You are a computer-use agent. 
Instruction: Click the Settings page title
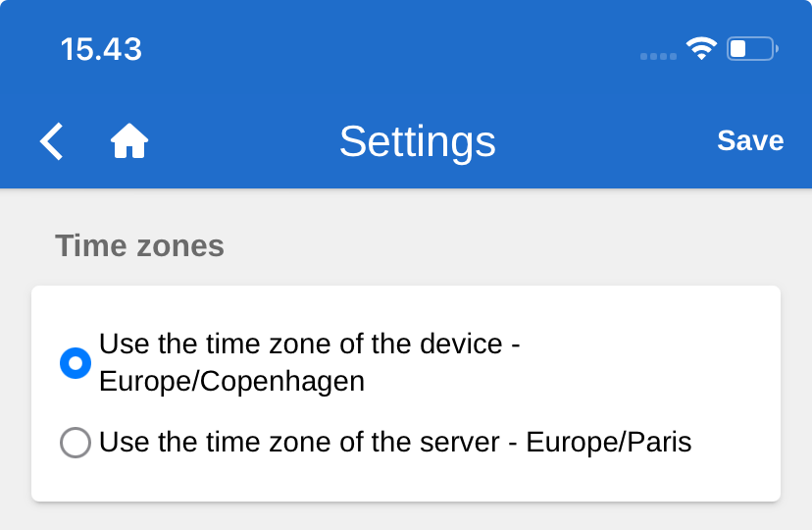(417, 141)
